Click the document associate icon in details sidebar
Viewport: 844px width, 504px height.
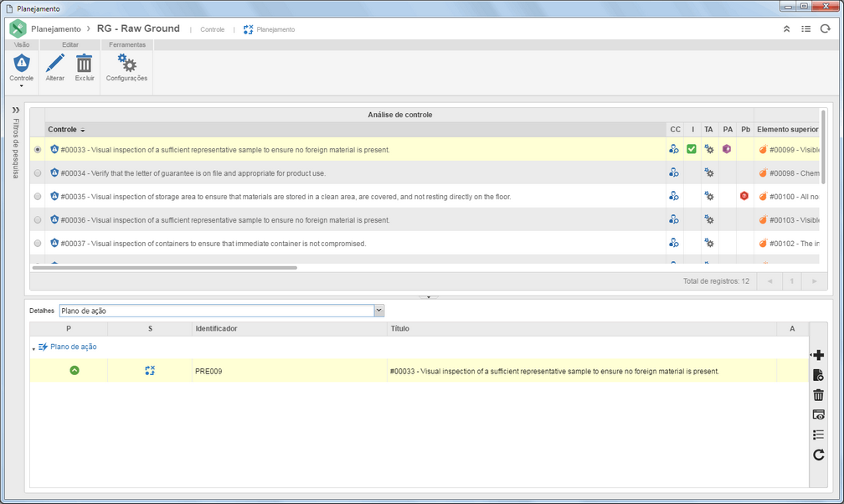click(x=818, y=375)
